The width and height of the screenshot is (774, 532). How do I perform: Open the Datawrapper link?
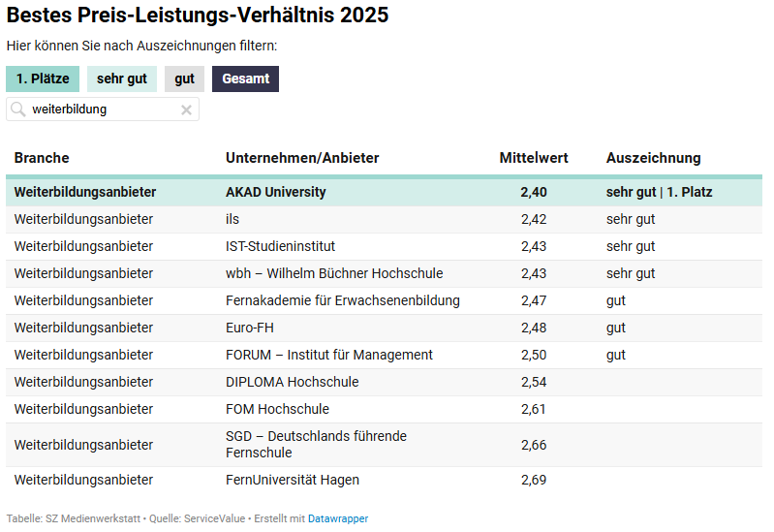[338, 518]
